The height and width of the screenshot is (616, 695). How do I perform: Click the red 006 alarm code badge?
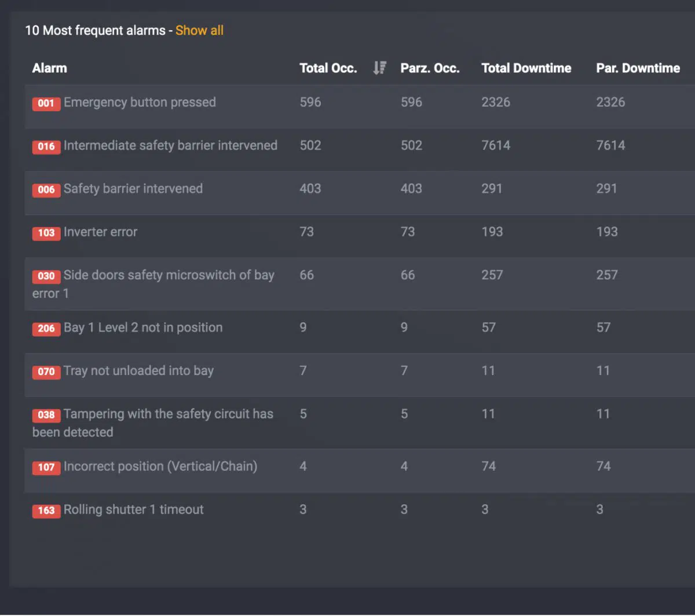(x=46, y=189)
